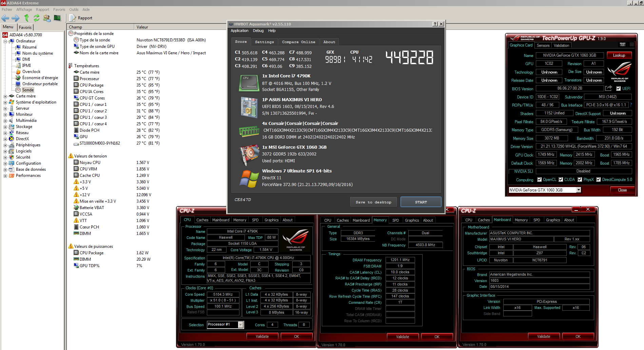Open CPU-Z Processor #1 selection dropdown
This screenshot has width=644, height=350.
[x=240, y=325]
